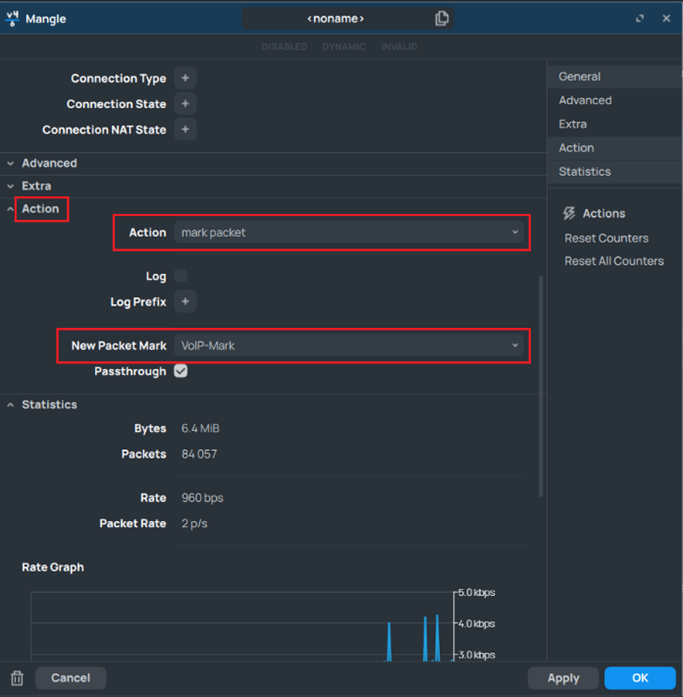Open the Action dropdown showing mark packet

coord(349,232)
